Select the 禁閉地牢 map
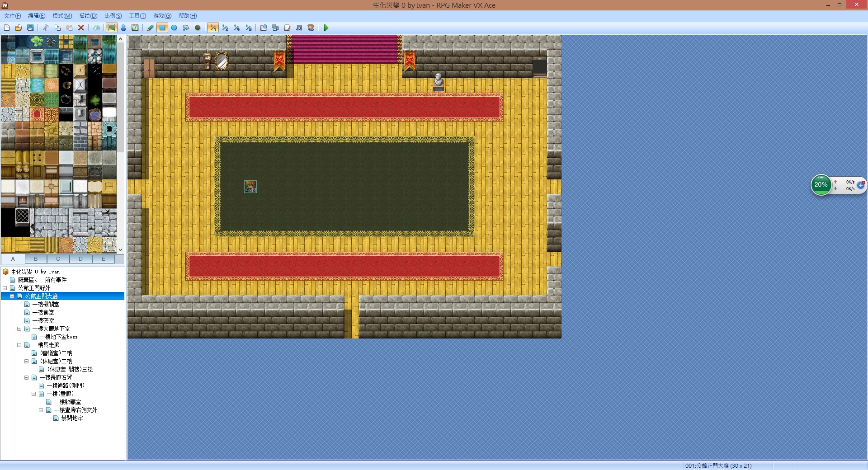 72,418
